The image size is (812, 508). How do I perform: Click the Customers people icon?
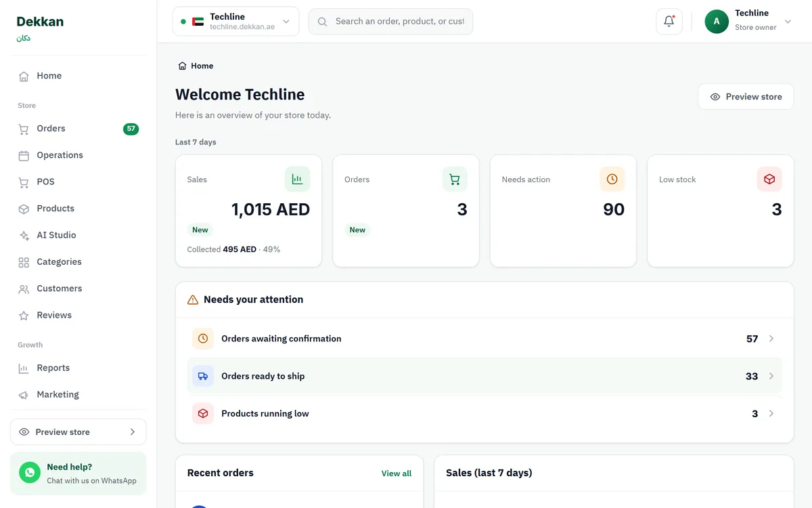pyautogui.click(x=24, y=289)
